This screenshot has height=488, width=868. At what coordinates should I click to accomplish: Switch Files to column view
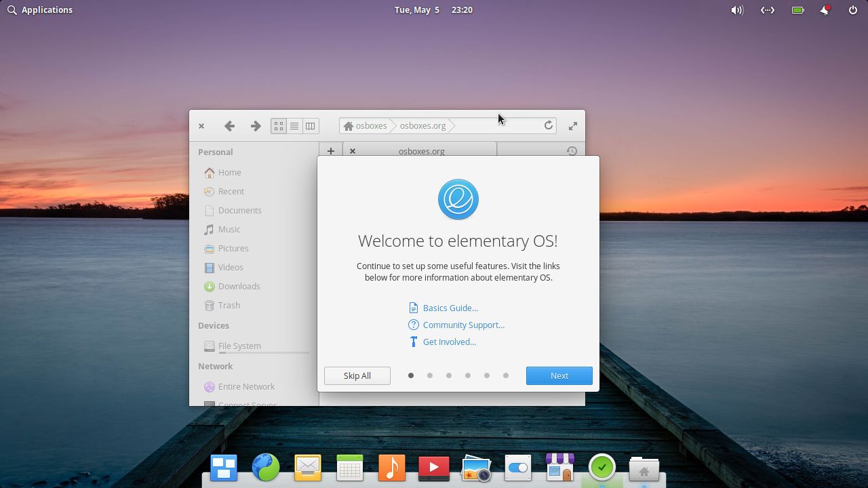[311, 125]
